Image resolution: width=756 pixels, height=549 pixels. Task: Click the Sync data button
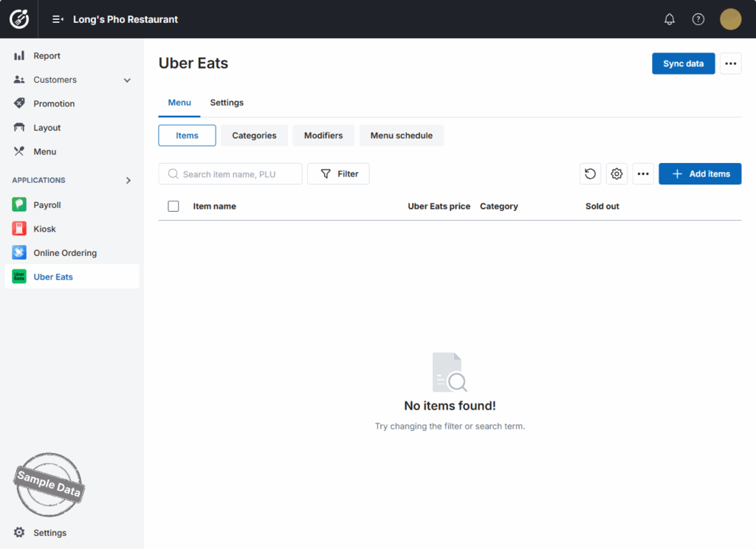[x=683, y=63]
